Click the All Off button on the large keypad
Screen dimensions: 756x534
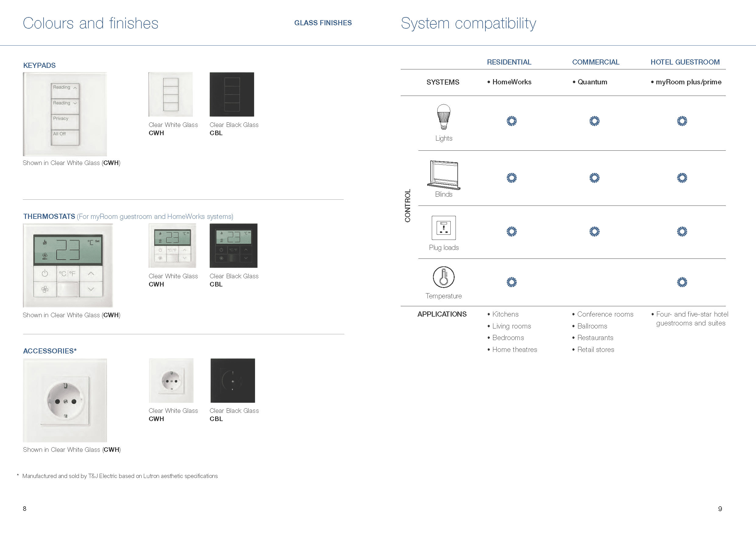(65, 138)
